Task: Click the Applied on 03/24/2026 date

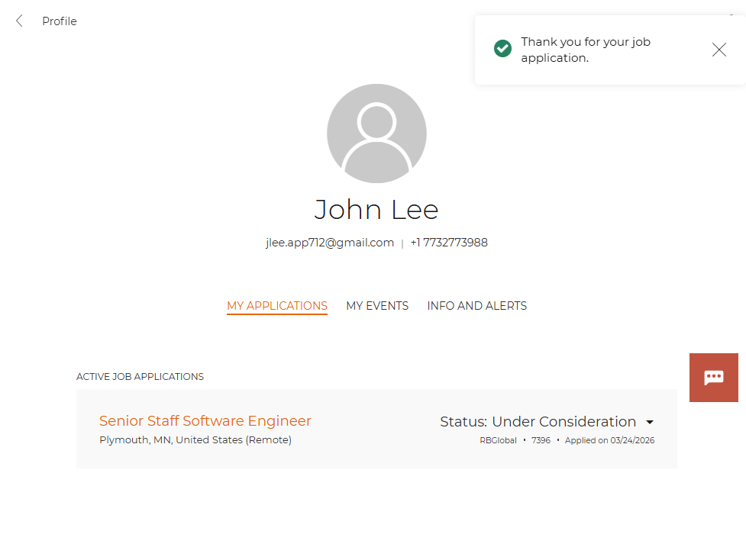Action: (609, 441)
